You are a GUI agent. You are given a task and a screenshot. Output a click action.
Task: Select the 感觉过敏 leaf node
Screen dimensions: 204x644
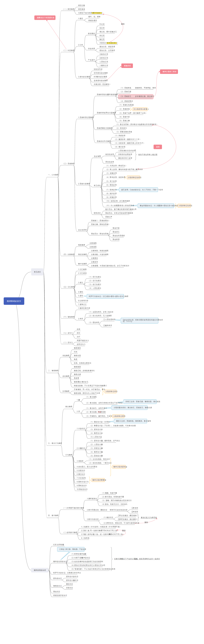pos(82,5)
